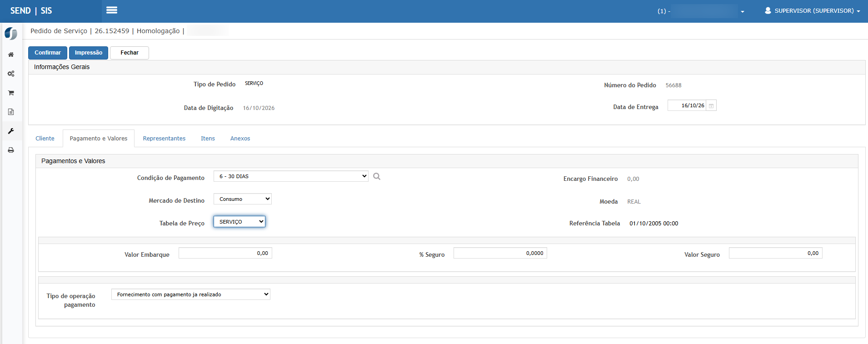Show the Anexos tab

coord(240,139)
